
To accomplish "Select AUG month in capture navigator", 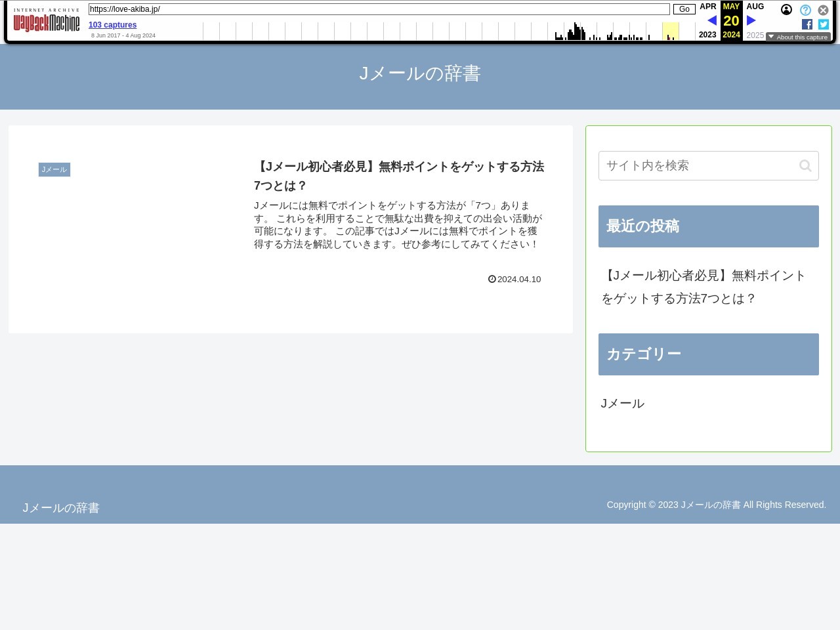I will (755, 7).
